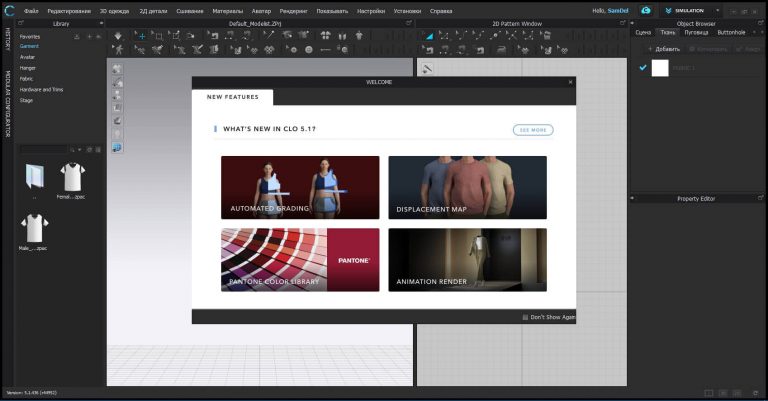Select the round button tool icon
Screen dimensions: 768x401
[309, 49]
